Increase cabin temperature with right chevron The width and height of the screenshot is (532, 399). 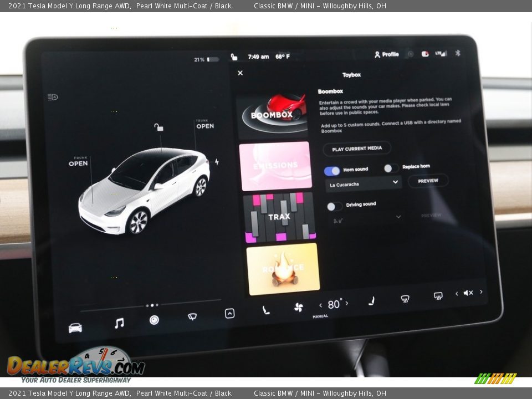pyautogui.click(x=347, y=303)
